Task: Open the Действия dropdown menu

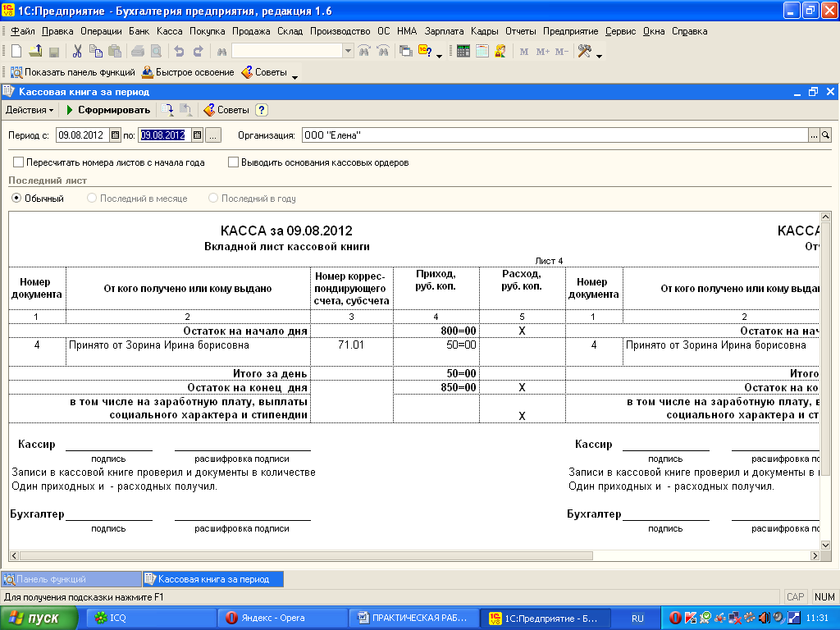Action: click(x=30, y=110)
